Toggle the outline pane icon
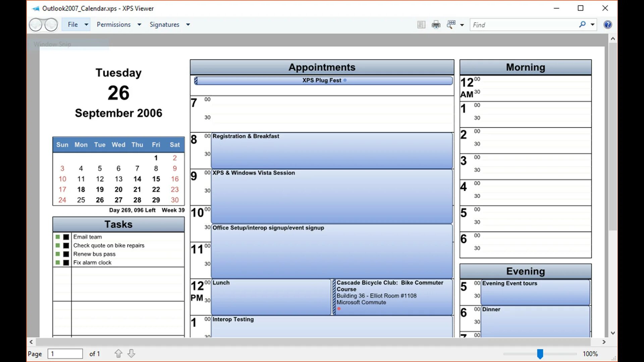Viewport: 644px width, 362px height. click(421, 25)
